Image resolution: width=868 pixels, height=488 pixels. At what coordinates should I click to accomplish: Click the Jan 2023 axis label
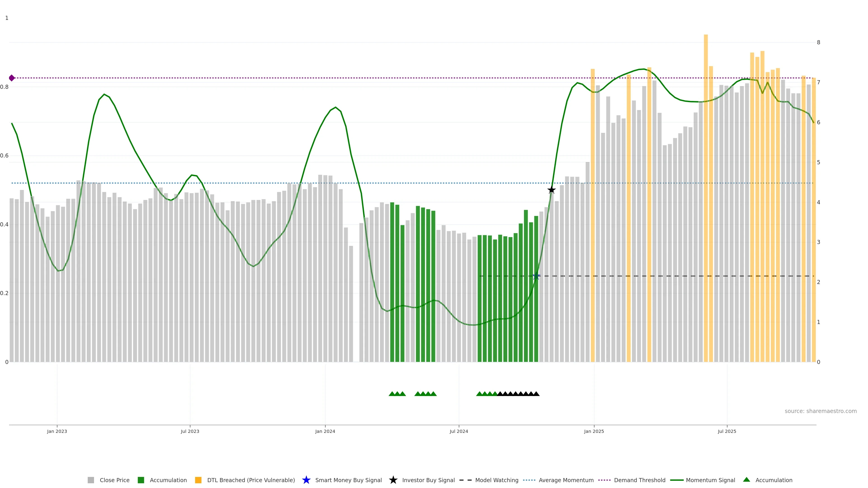pos(57,432)
